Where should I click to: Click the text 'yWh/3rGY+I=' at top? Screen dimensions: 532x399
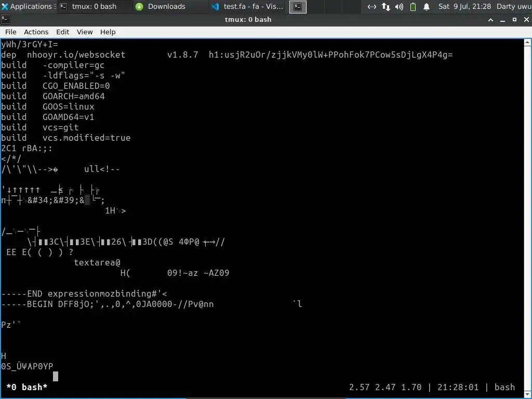30,45
